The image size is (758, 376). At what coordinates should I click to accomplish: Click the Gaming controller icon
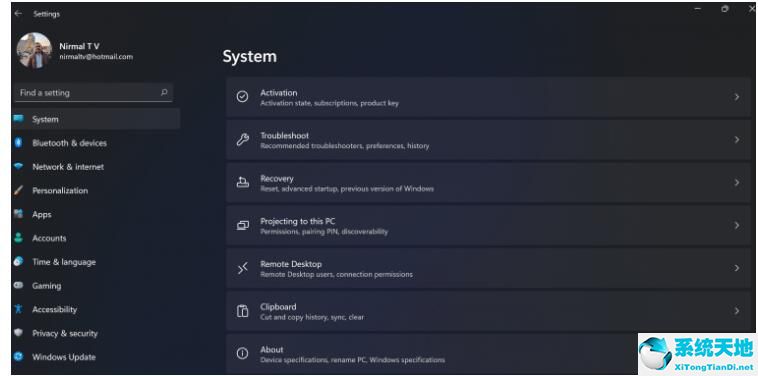(x=18, y=285)
